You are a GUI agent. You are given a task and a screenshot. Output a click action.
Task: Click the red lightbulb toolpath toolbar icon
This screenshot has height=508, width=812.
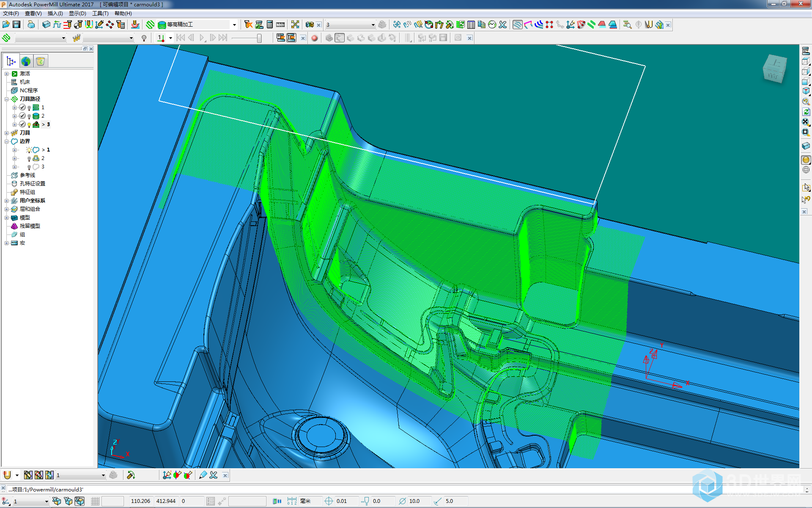click(x=581, y=25)
